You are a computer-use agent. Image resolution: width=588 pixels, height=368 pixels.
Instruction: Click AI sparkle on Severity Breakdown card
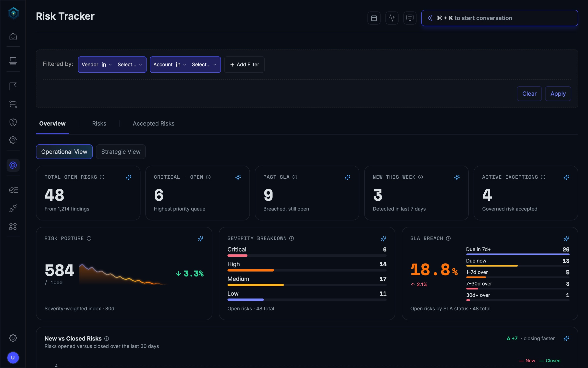pos(383,238)
